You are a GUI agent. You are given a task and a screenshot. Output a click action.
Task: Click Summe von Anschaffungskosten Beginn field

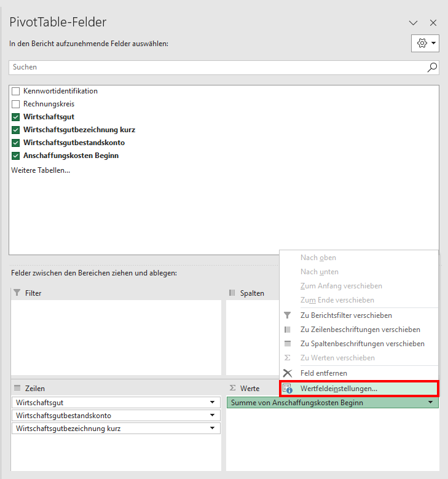pyautogui.click(x=332, y=403)
